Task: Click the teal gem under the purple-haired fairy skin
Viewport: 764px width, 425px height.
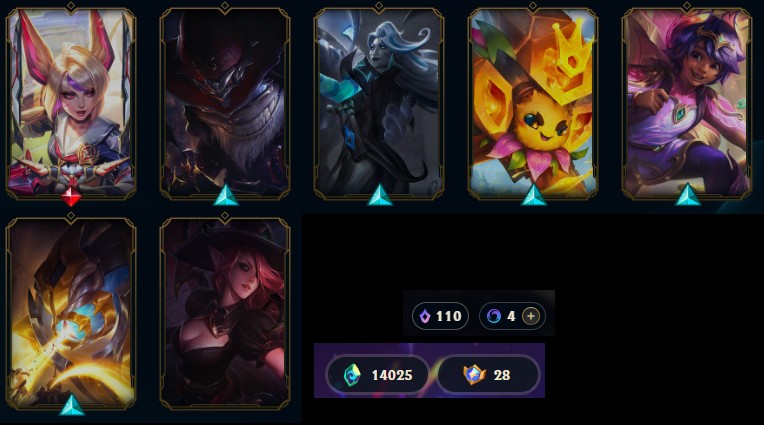Action: [x=688, y=195]
